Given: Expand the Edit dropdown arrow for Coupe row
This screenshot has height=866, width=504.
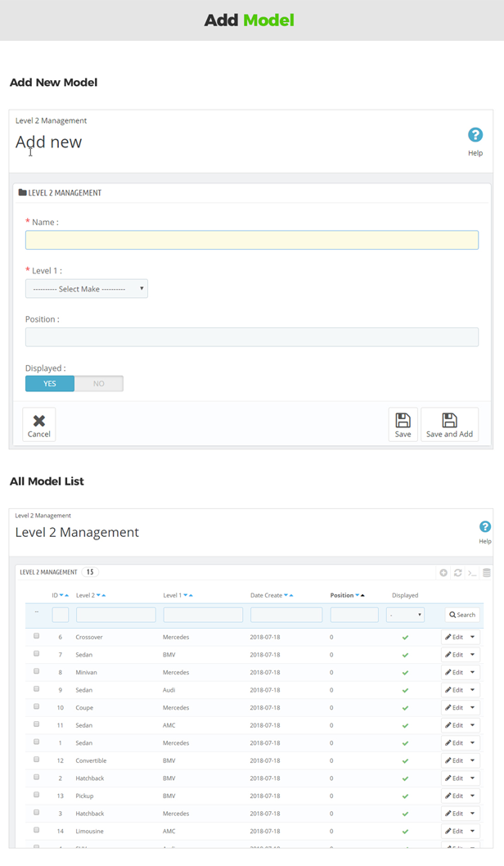Looking at the screenshot, I should pyautogui.click(x=473, y=707).
